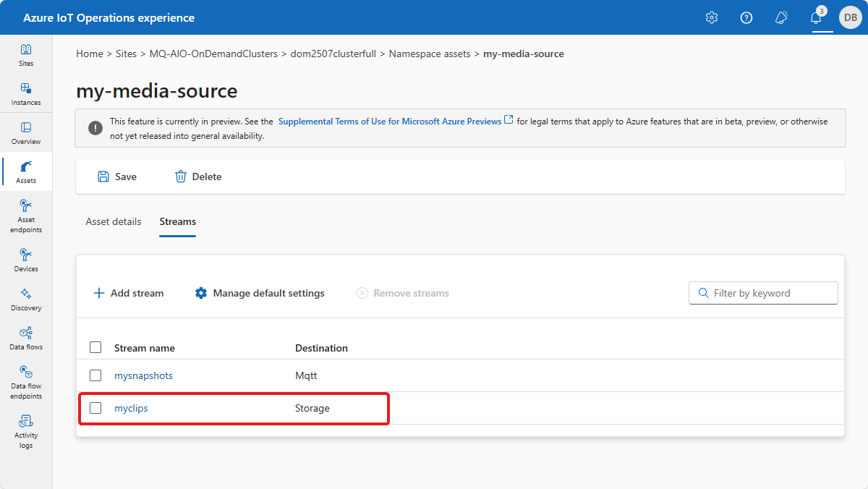Go to Sites in sidebar
Viewport: 868px width, 489px height.
26,55
